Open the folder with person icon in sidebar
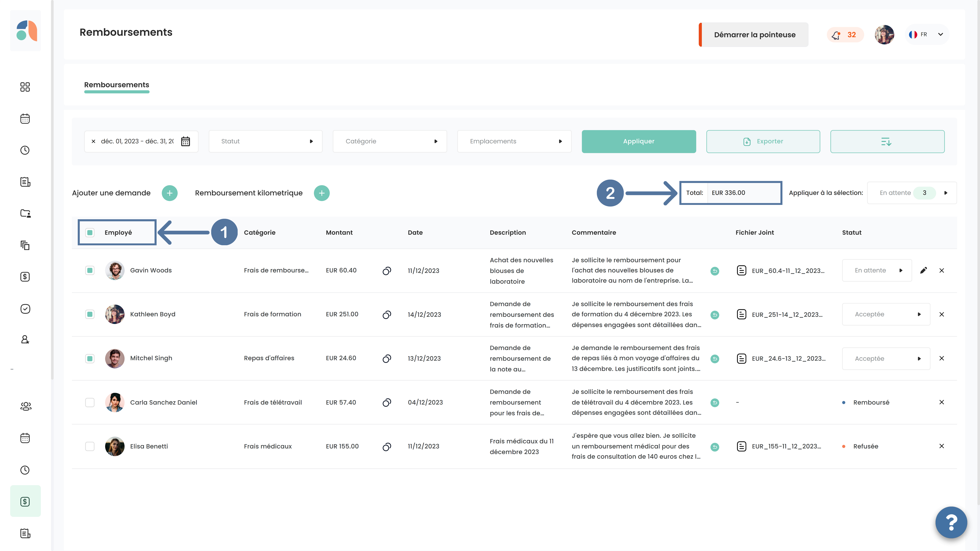This screenshot has width=980, height=551. click(25, 213)
